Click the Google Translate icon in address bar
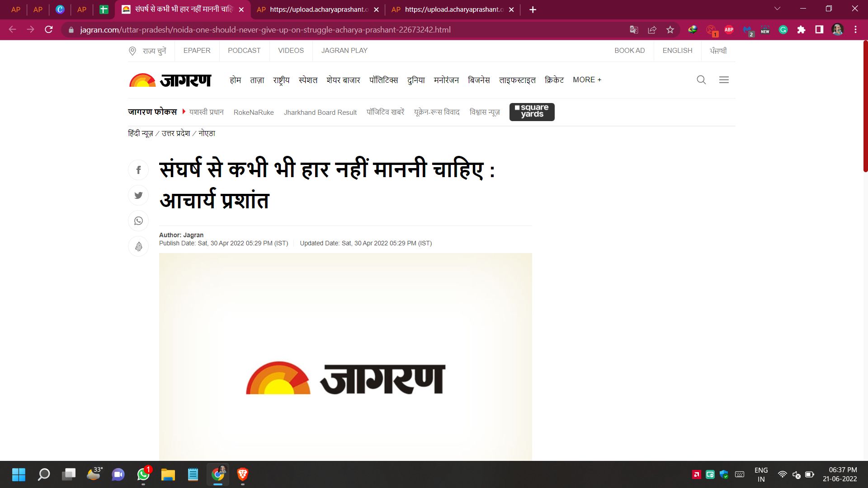This screenshot has width=868, height=488. (634, 30)
